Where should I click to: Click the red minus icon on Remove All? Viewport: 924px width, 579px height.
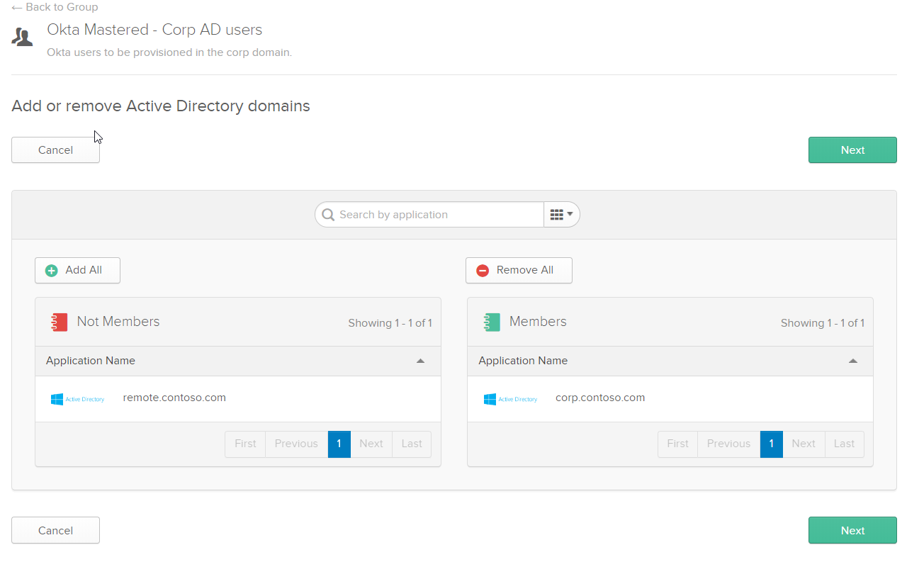(x=483, y=271)
